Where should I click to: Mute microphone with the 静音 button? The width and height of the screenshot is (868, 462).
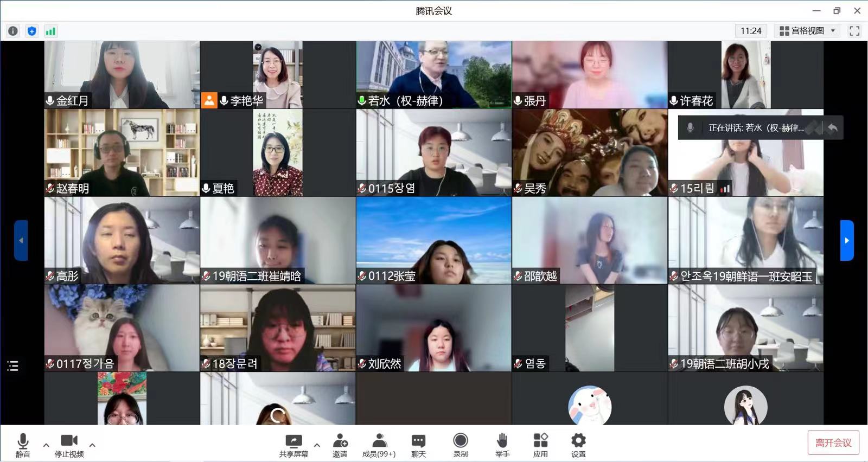(x=23, y=445)
